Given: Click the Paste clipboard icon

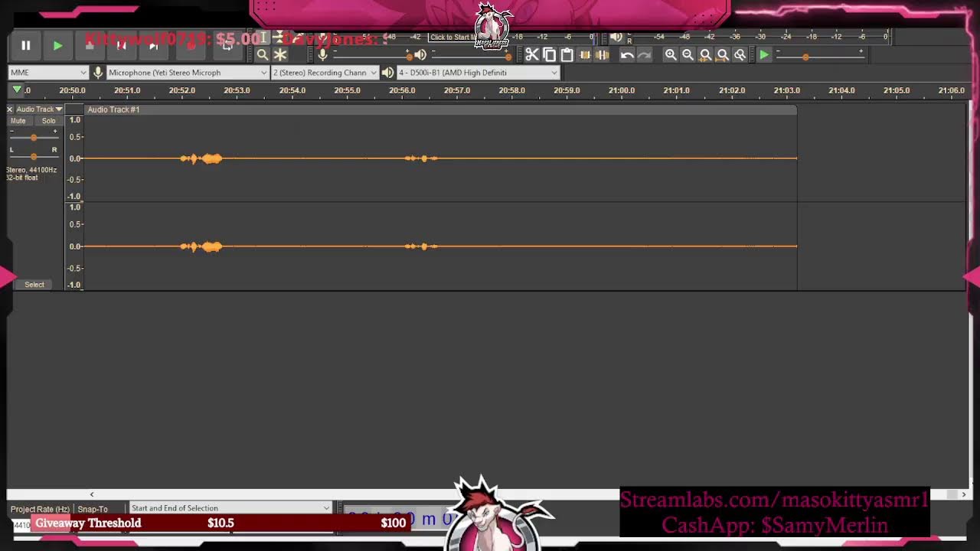Looking at the screenshot, I should tap(567, 54).
